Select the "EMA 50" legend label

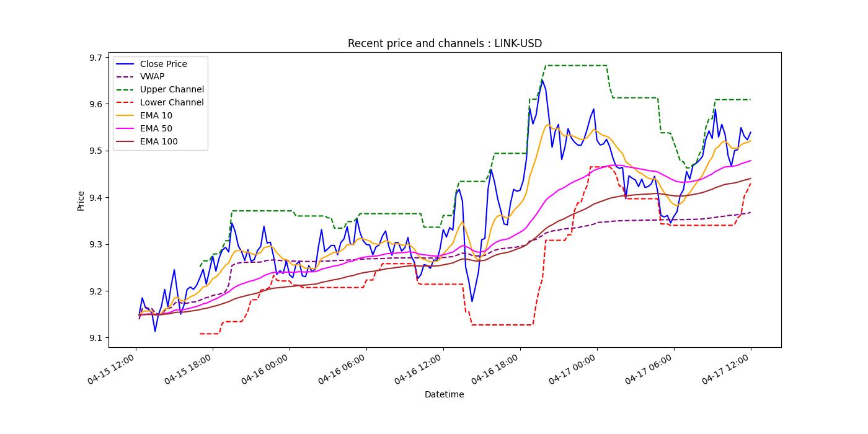156,129
